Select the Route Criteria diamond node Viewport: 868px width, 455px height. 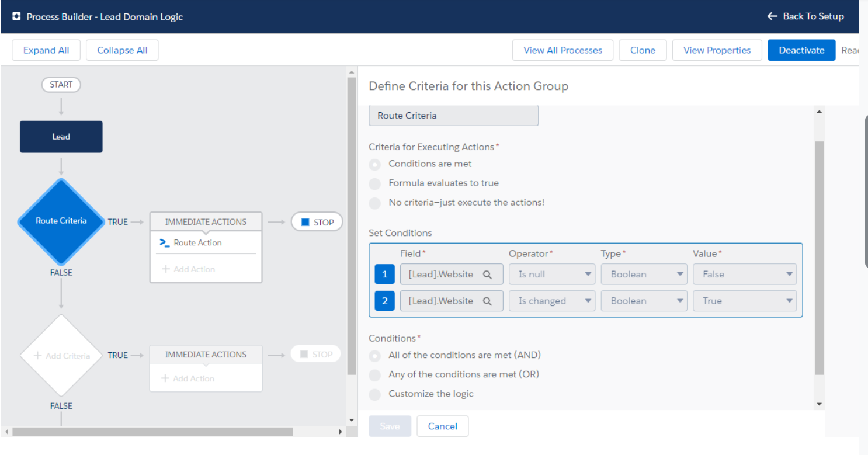coord(61,221)
